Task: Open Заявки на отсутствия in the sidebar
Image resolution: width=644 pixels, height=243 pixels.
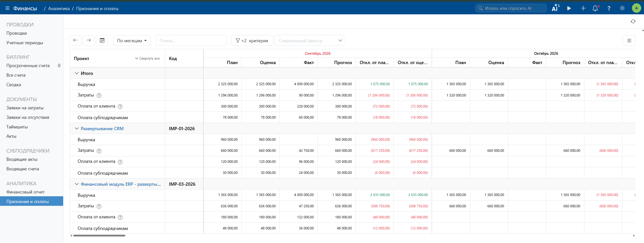Action: (x=28, y=117)
